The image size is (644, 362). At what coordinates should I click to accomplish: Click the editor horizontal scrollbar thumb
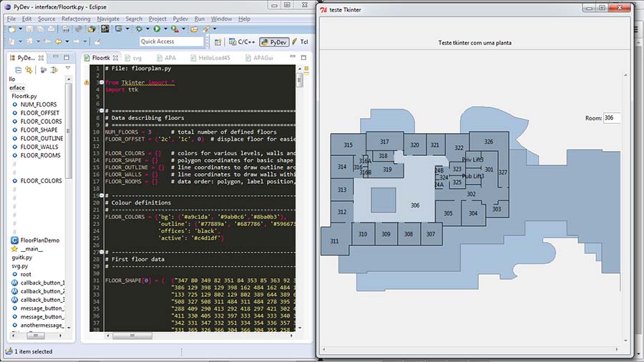[132, 336]
